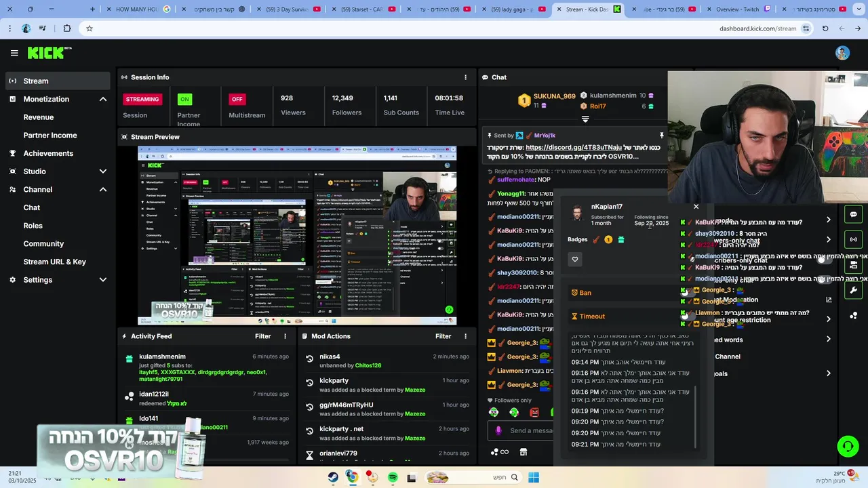Click the channel points icon below chat
This screenshot has width=868, height=488.
click(500, 452)
